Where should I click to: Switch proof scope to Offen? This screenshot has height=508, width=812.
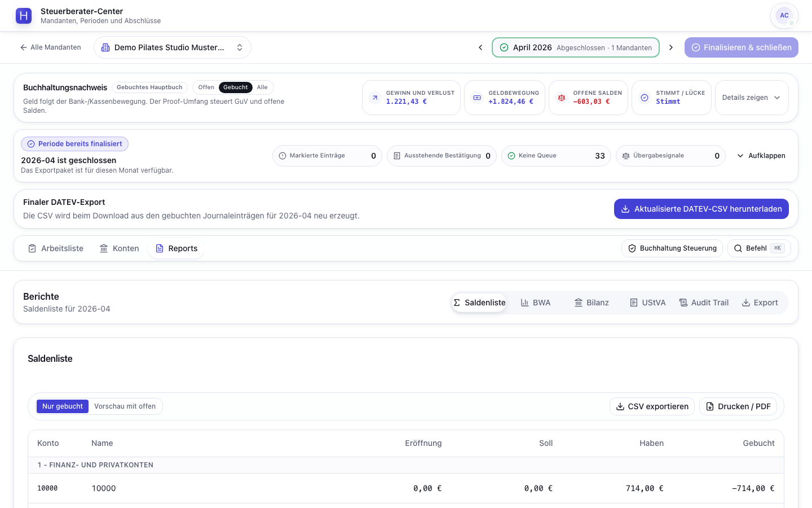pyautogui.click(x=206, y=87)
